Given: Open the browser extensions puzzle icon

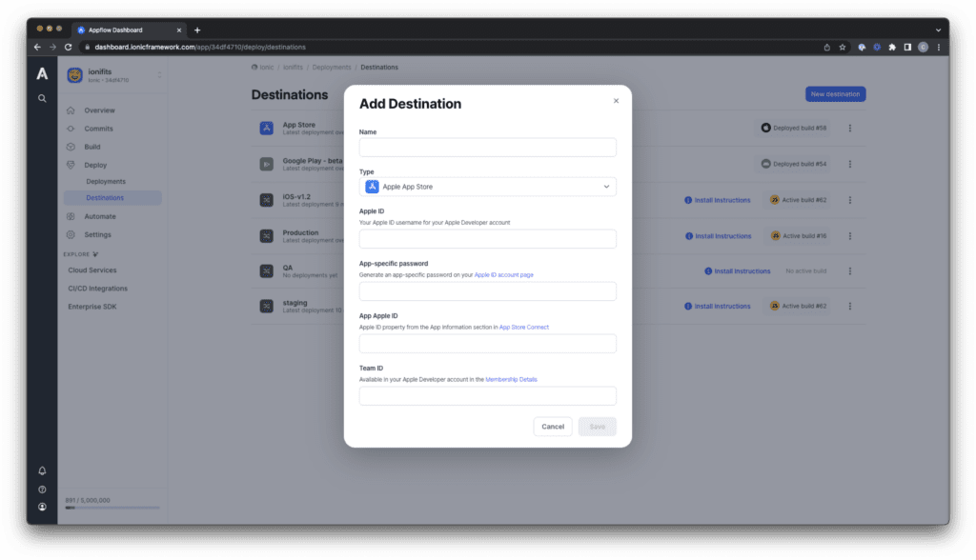Looking at the screenshot, I should click(x=892, y=48).
